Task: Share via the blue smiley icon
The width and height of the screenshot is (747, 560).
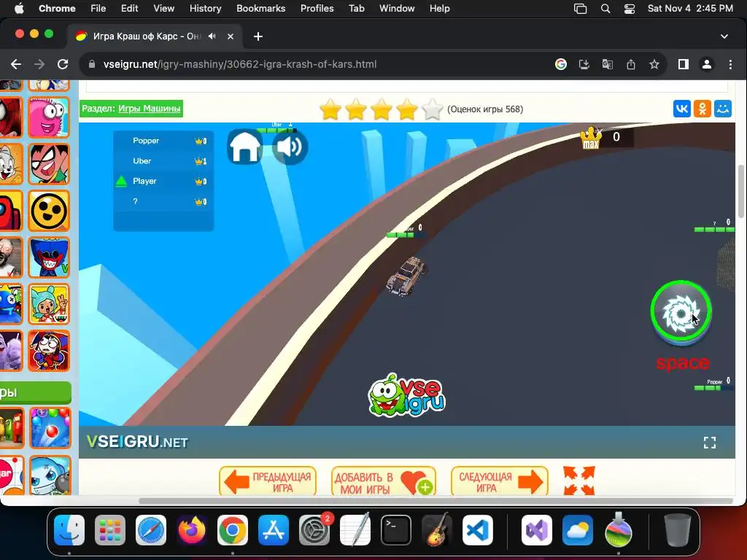Action: (723, 109)
